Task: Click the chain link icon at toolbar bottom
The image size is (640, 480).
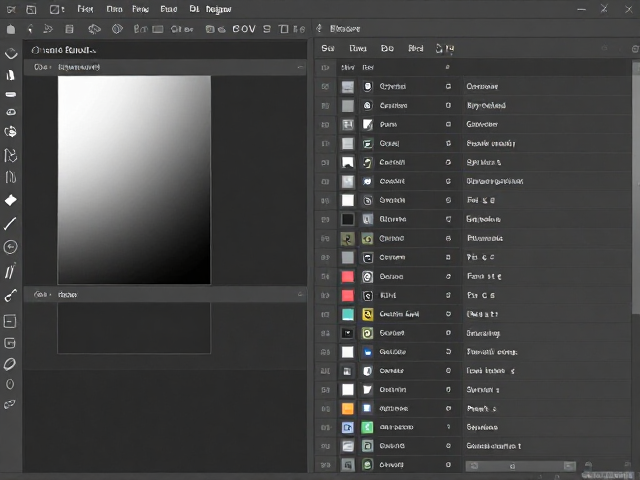Action: click(x=10, y=404)
